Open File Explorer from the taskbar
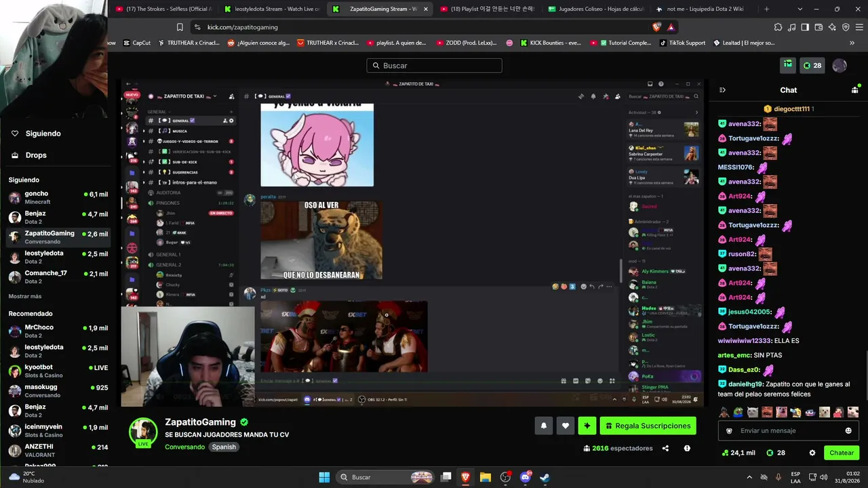Viewport: 868px width, 488px height. tap(486, 477)
